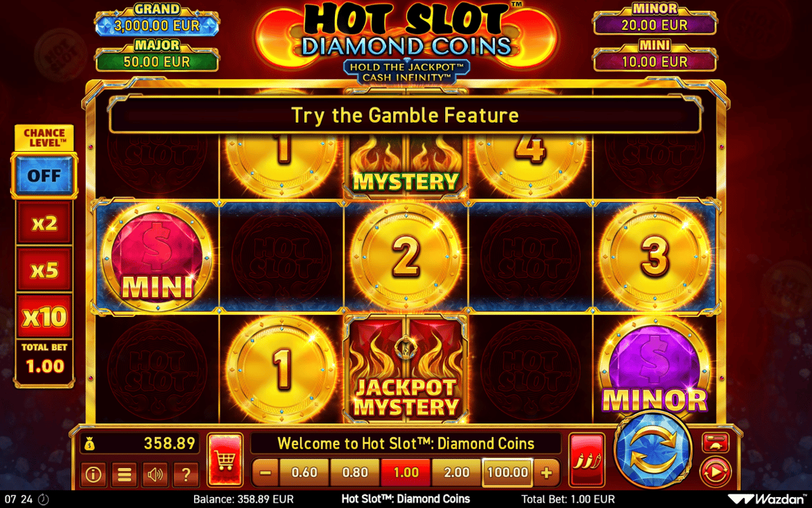Select the 2.00 bet value
Image resolution: width=812 pixels, height=508 pixels.
pos(457,473)
